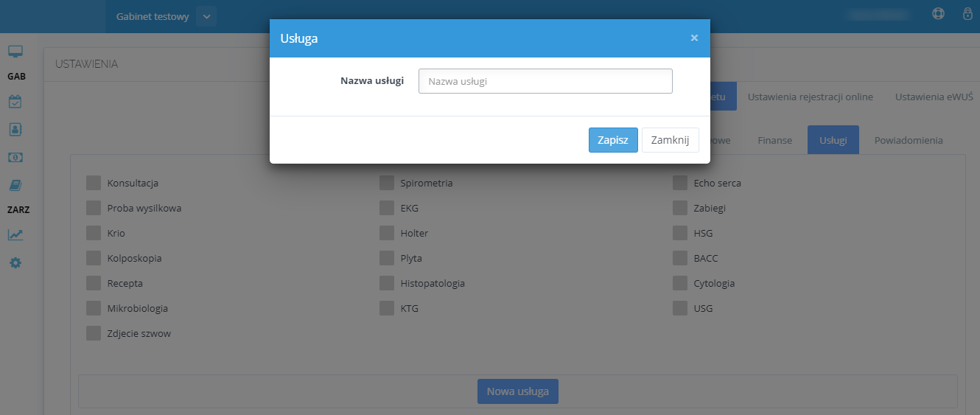Toggle the Kolposkopia checkbox
Screen dimensions: 980x415
pos(94,258)
